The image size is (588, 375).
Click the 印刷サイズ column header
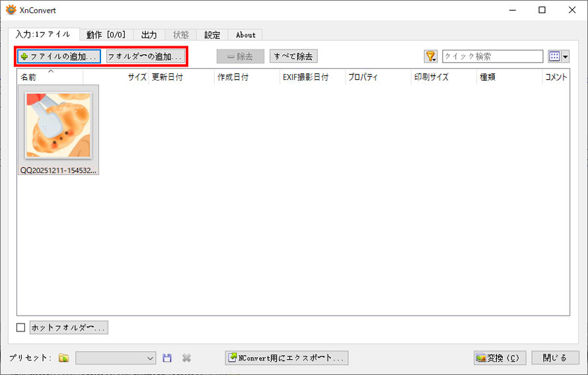pos(444,77)
